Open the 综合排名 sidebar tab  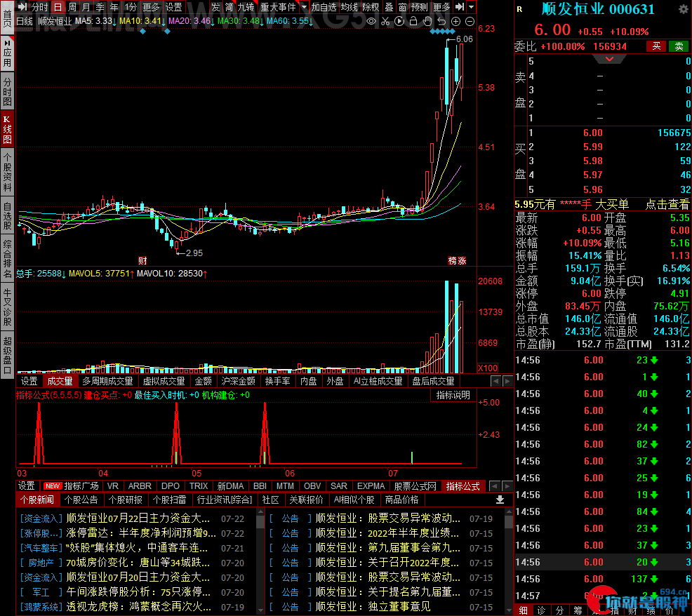tap(7, 259)
